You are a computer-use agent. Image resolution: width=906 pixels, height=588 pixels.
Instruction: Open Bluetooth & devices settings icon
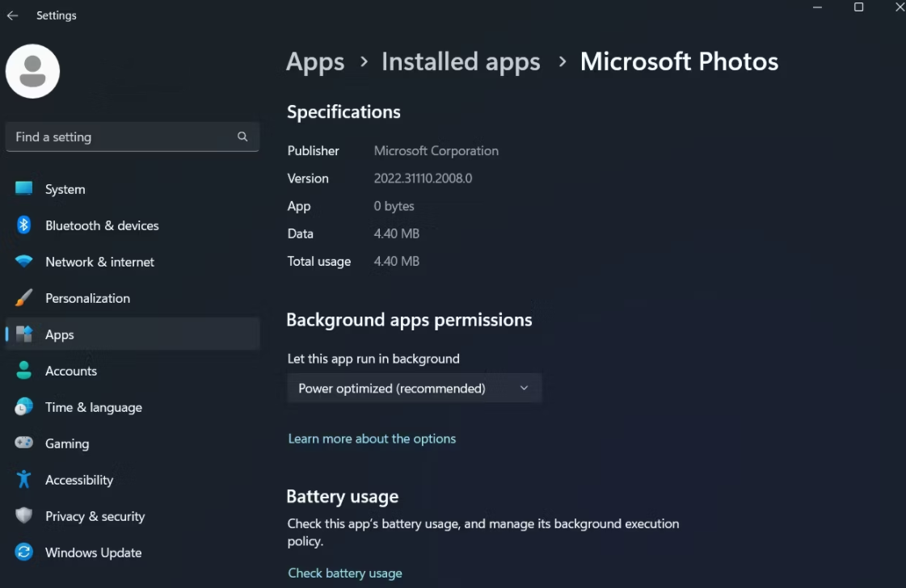[23, 225]
